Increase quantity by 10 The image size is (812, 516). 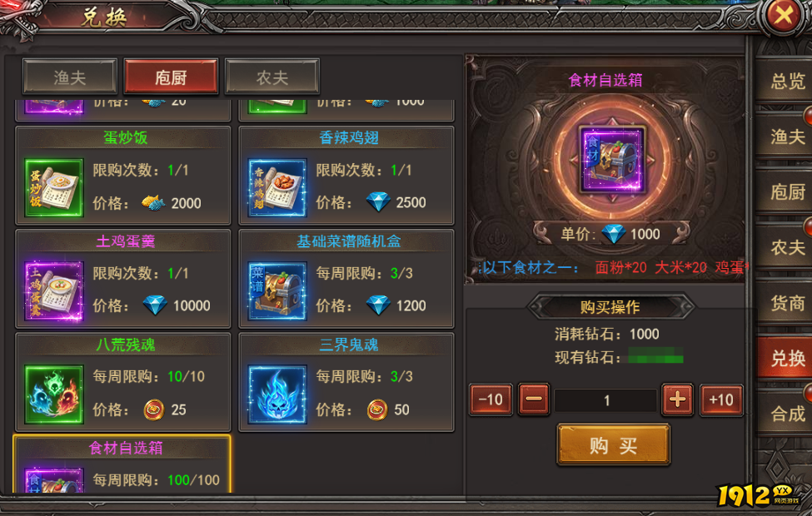tap(721, 399)
